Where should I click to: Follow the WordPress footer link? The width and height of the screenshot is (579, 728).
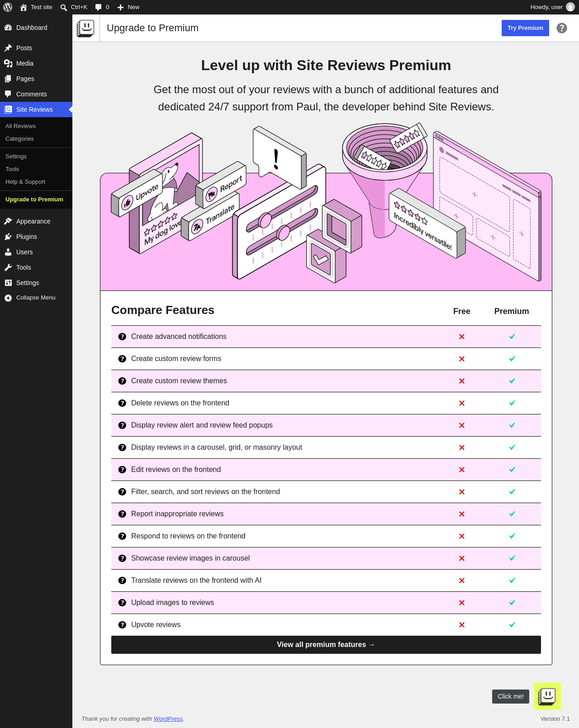pos(168,719)
